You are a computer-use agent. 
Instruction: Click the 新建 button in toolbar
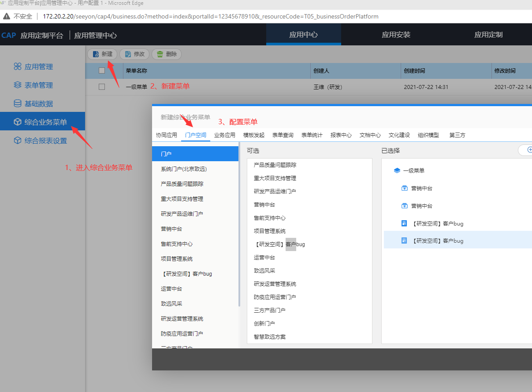point(102,54)
